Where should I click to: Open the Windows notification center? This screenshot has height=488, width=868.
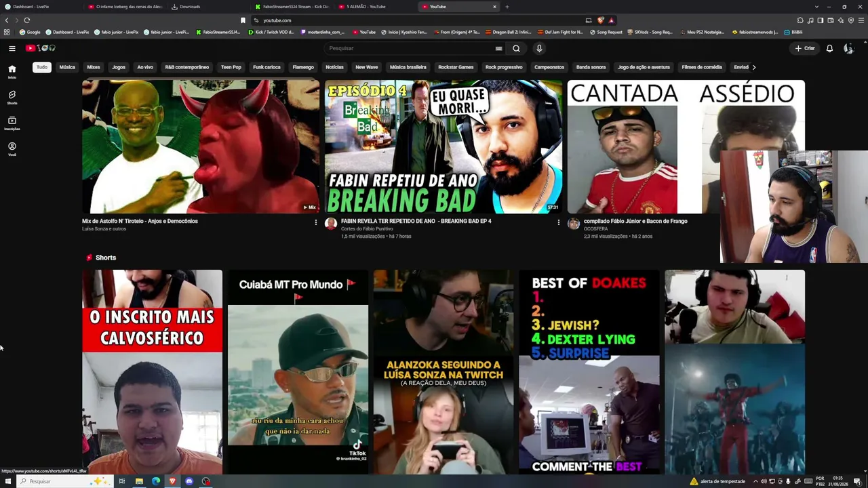pos(857,481)
